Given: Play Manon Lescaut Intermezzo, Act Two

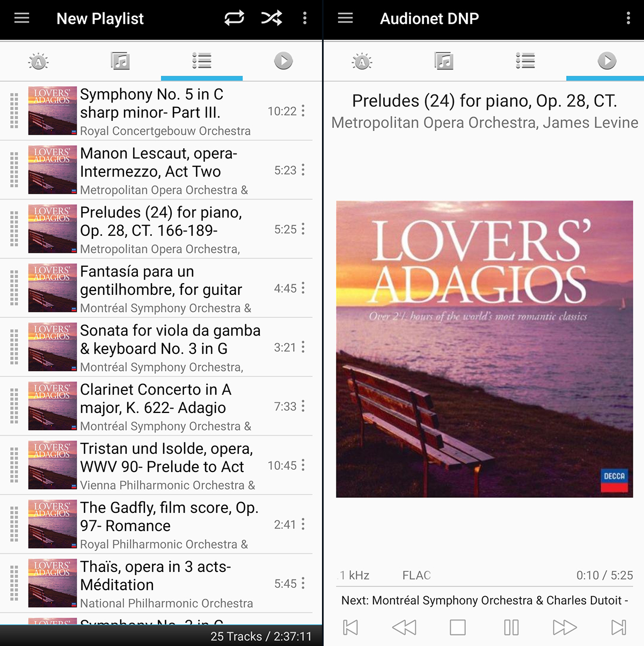Looking at the screenshot, I should click(156, 170).
